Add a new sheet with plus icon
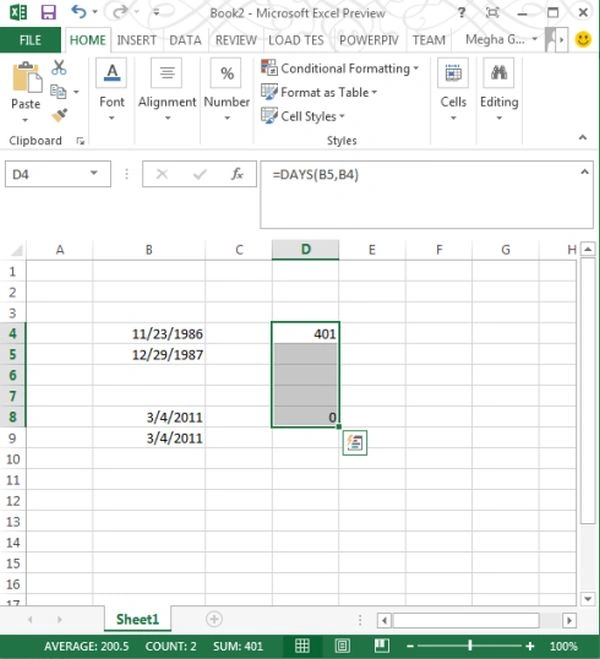The height and width of the screenshot is (659, 600). pos(214,619)
